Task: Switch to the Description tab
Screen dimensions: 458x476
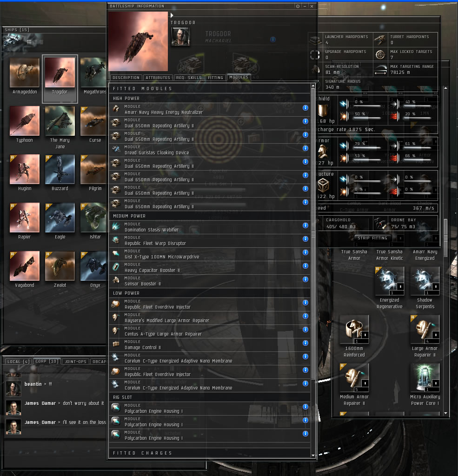Action: [126, 78]
